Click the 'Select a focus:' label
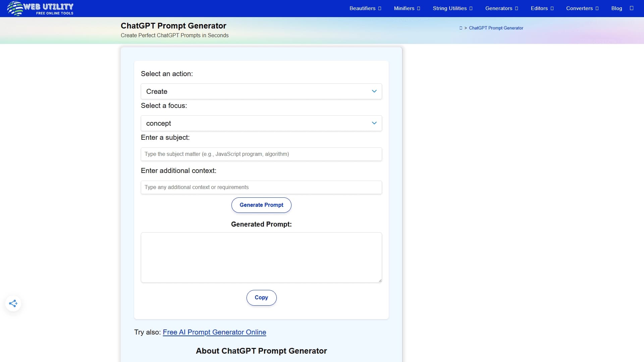This screenshot has height=362, width=644. (x=164, y=106)
